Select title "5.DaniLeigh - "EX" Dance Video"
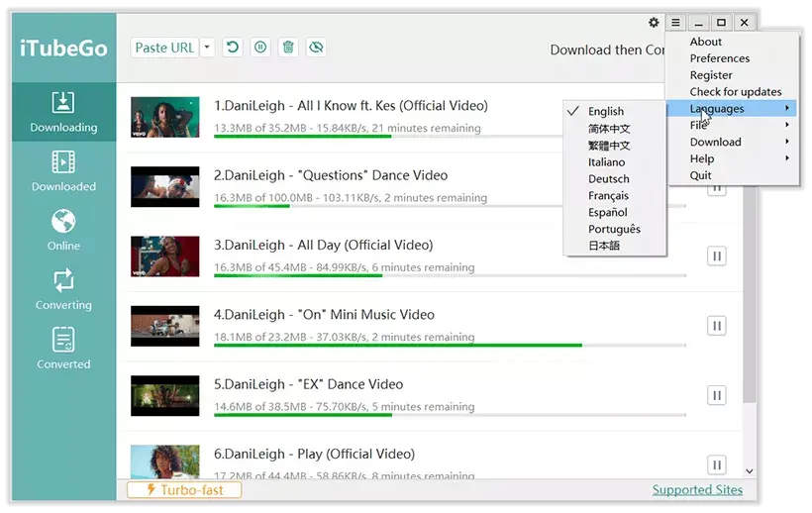The image size is (812, 513). [309, 384]
